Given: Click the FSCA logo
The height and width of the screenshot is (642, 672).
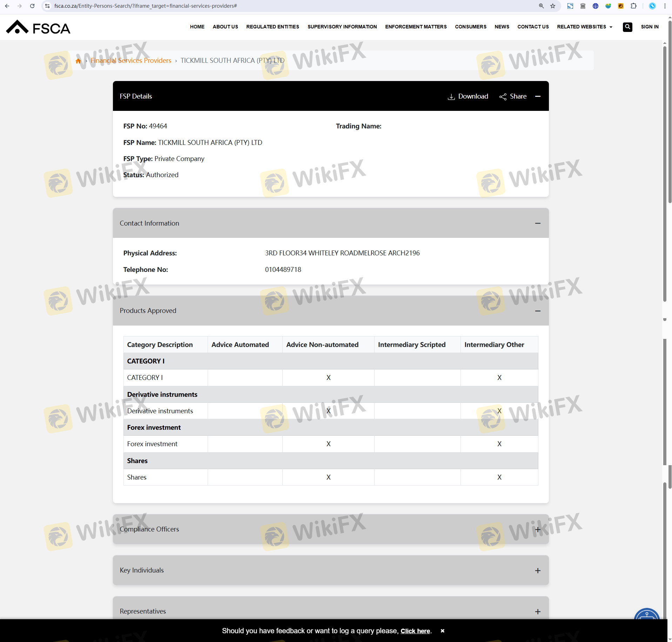Looking at the screenshot, I should coord(38,27).
